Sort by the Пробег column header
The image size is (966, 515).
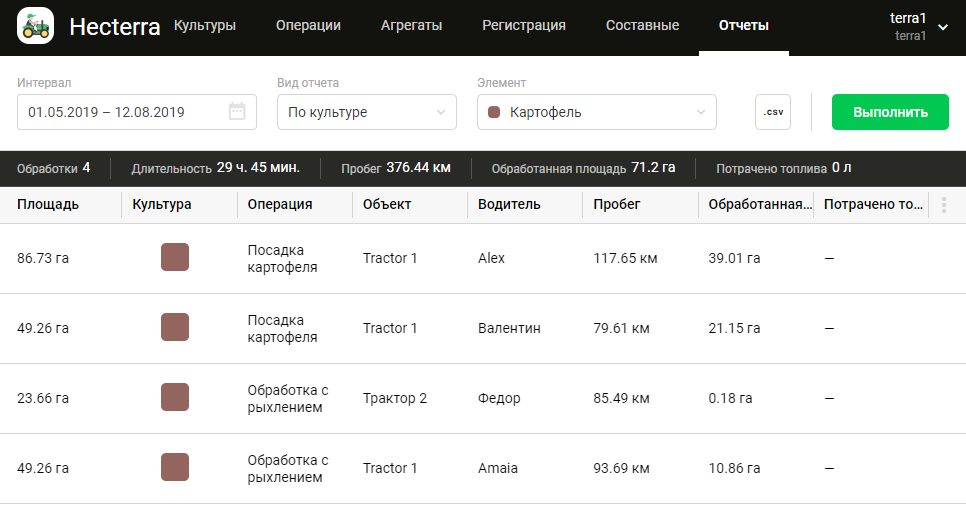pos(617,205)
